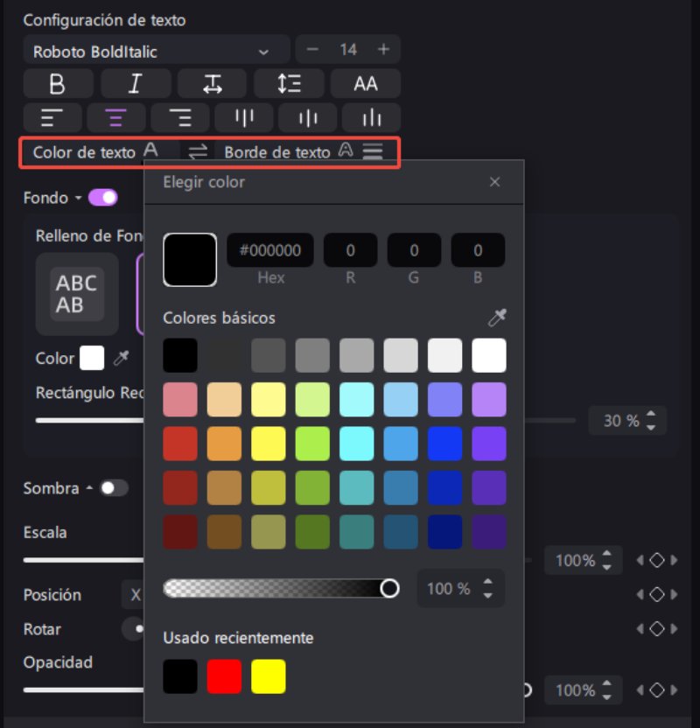The width and height of the screenshot is (700, 728).
Task: Toggle the Sombra shadow switch
Action: tap(115, 488)
